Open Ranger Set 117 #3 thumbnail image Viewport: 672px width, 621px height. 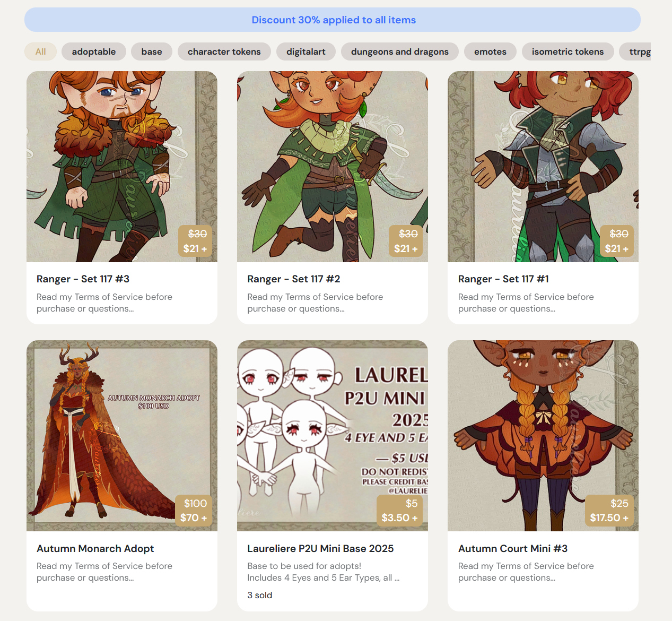coord(122,166)
